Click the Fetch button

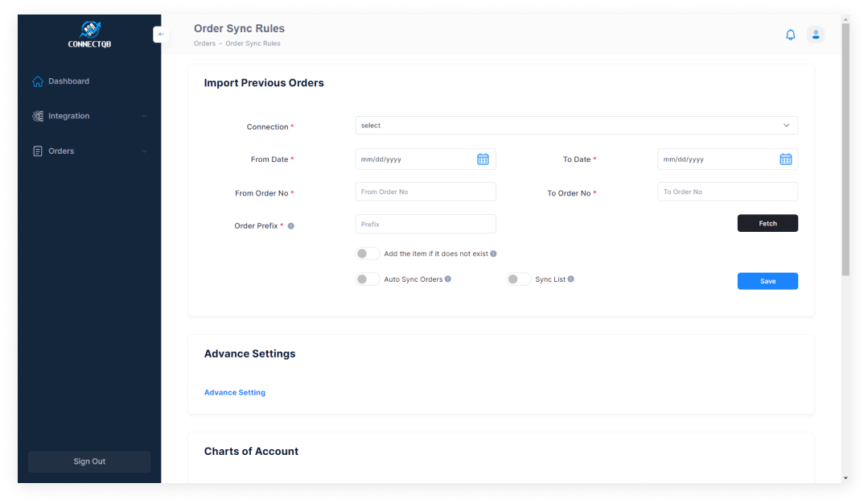point(767,223)
